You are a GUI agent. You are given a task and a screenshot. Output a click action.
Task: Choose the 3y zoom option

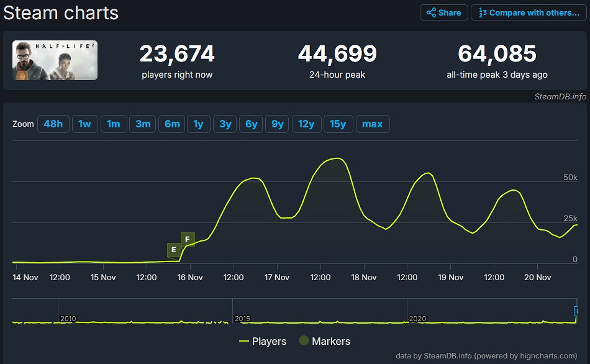pyautogui.click(x=225, y=124)
